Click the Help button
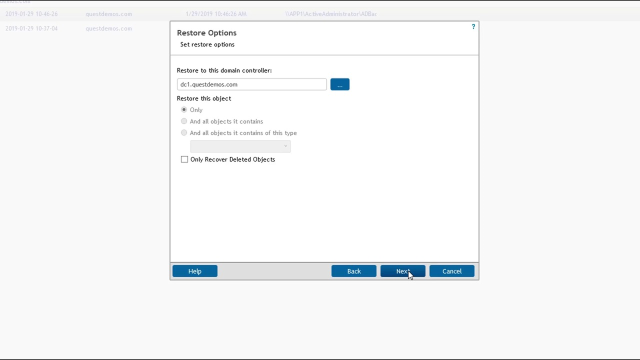The image size is (640, 360). click(x=195, y=271)
